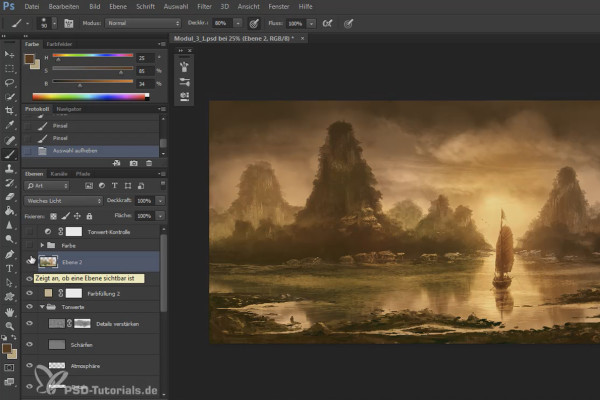Hide the Tonwerte group

coord(29,307)
